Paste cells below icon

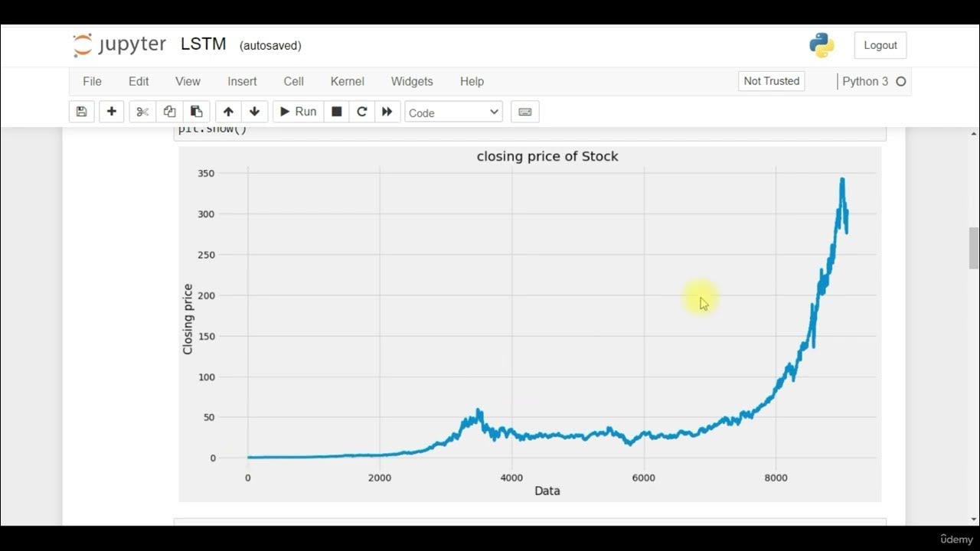point(196,112)
